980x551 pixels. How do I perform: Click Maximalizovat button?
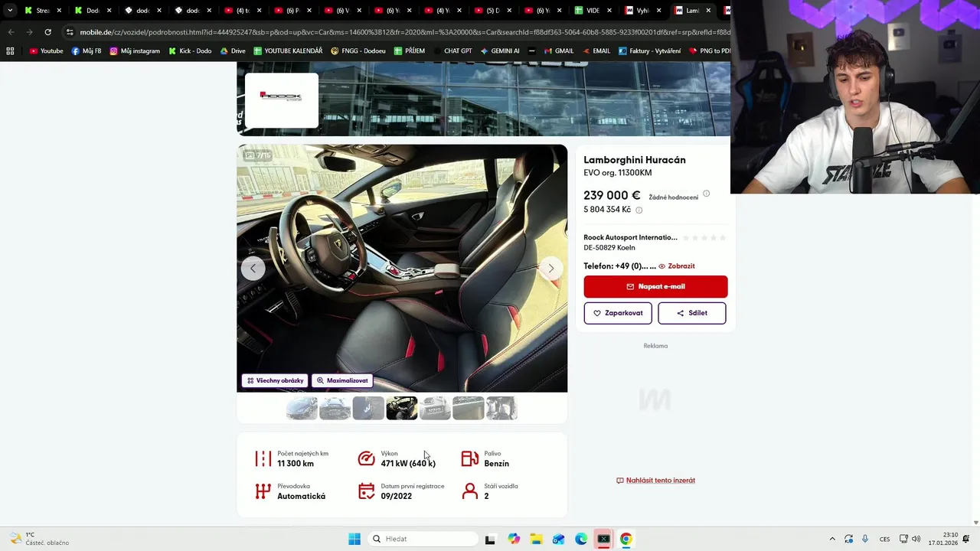pos(342,380)
